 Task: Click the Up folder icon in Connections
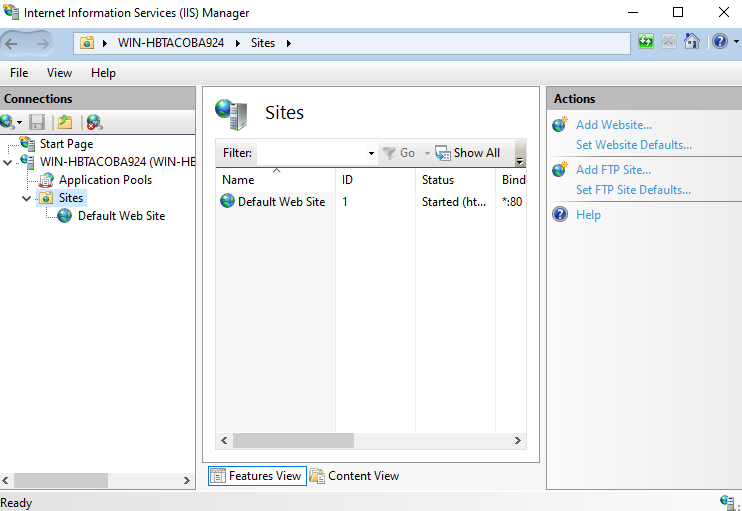pyautogui.click(x=65, y=122)
